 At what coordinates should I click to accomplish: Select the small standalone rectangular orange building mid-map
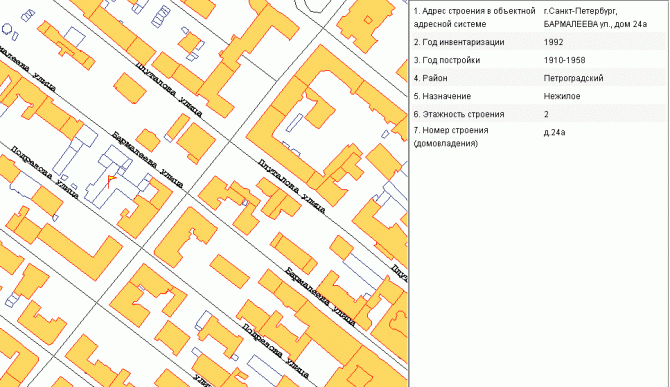pyautogui.click(x=229, y=271)
